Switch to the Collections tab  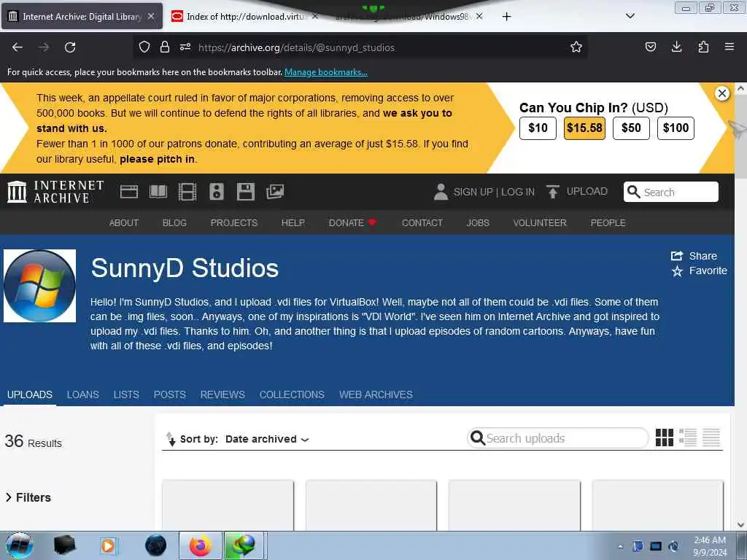coord(292,394)
